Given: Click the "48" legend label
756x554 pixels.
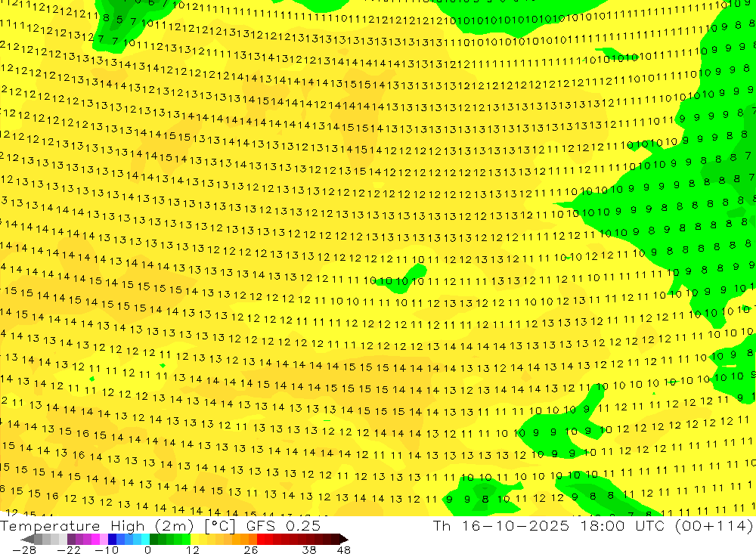Looking at the screenshot, I should (x=343, y=549).
